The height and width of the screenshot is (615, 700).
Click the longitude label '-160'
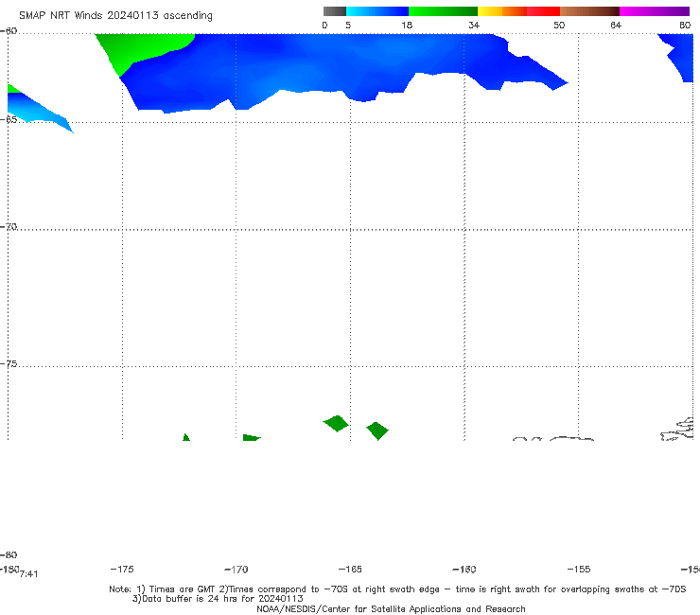click(464, 569)
